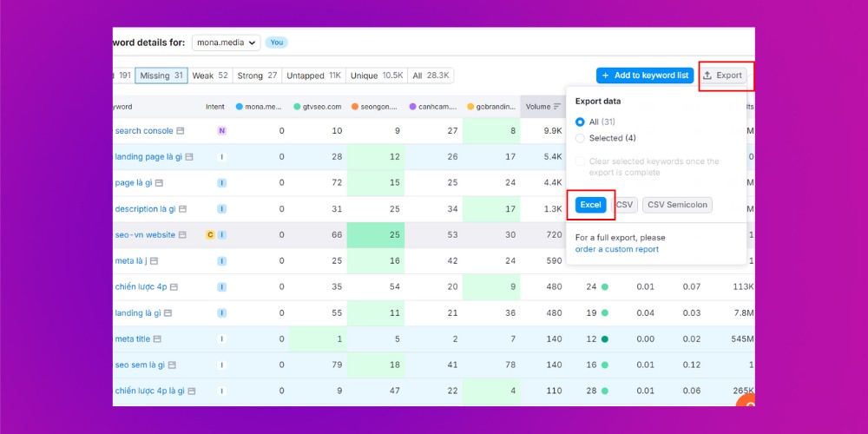Switch to the Untapped 11K tab
Viewport: 868px width, 434px height.
[313, 76]
